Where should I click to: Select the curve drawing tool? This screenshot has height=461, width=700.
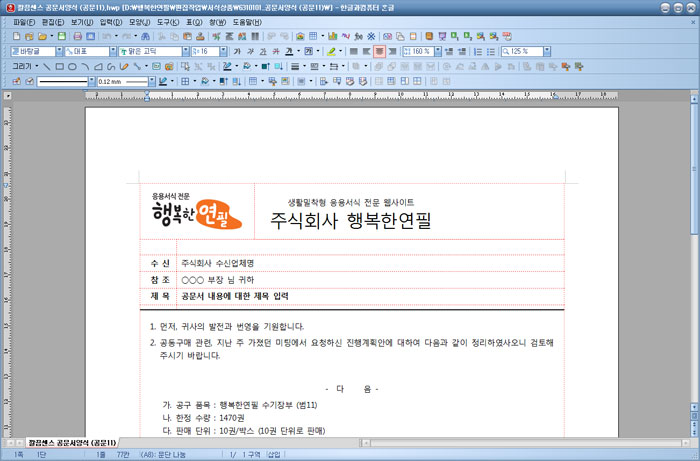[x=111, y=66]
